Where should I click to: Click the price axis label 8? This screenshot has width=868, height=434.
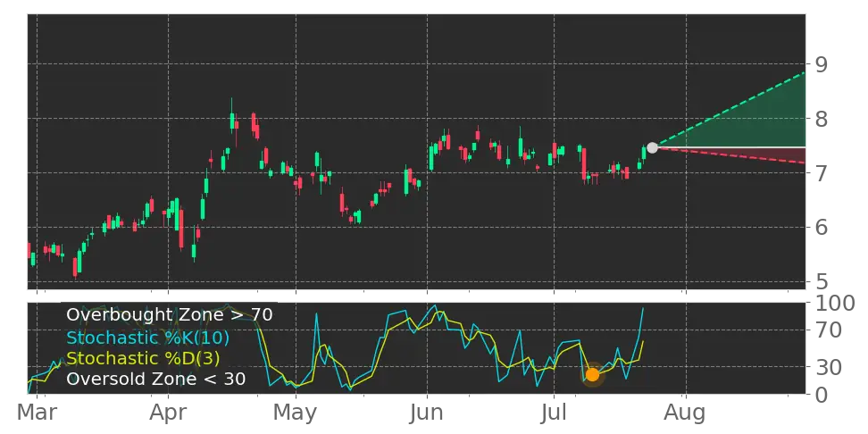point(822,119)
